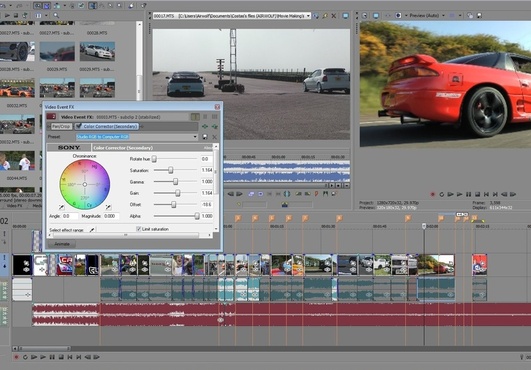The height and width of the screenshot is (370, 531).
Task: Click Record in the preview transport bar
Action: pos(432,194)
